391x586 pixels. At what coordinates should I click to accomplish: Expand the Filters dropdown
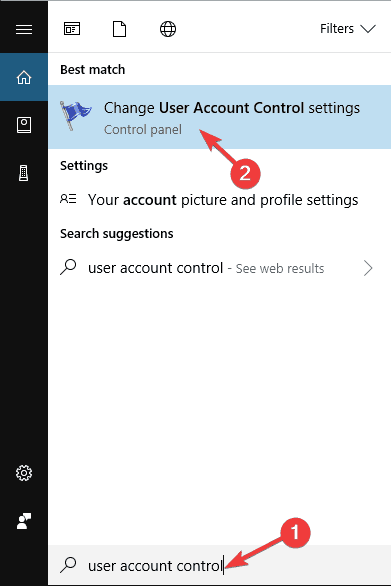[348, 29]
